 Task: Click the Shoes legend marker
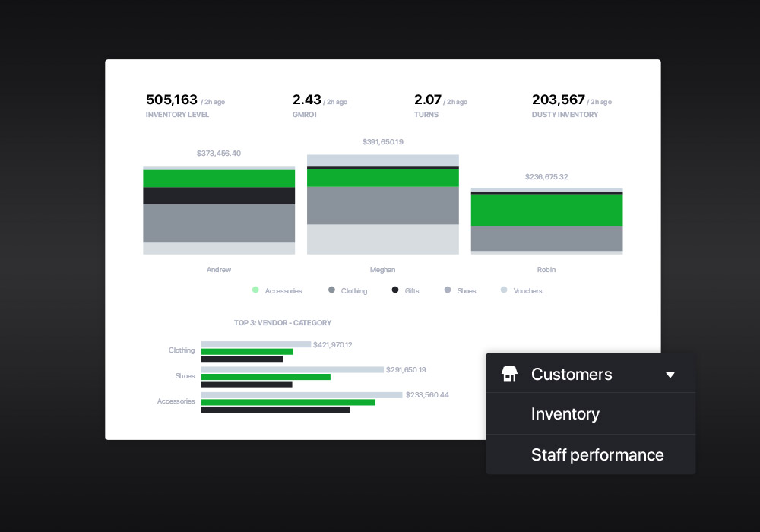pos(448,290)
